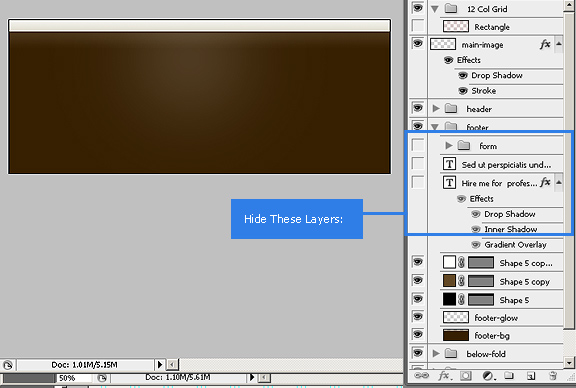The height and width of the screenshot is (388, 576).
Task: Click the fx icon on Hire me for layer
Action: pos(545,182)
